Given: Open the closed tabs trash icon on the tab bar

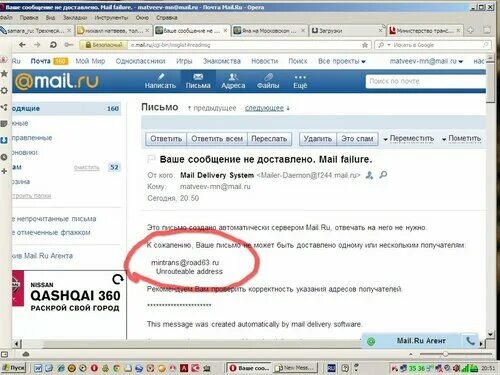Looking at the screenshot, I should [487, 30].
